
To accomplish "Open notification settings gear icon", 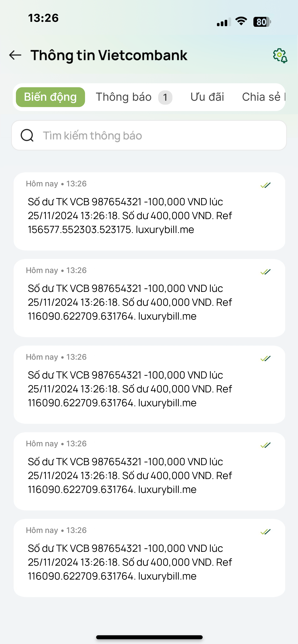I will (280, 56).
